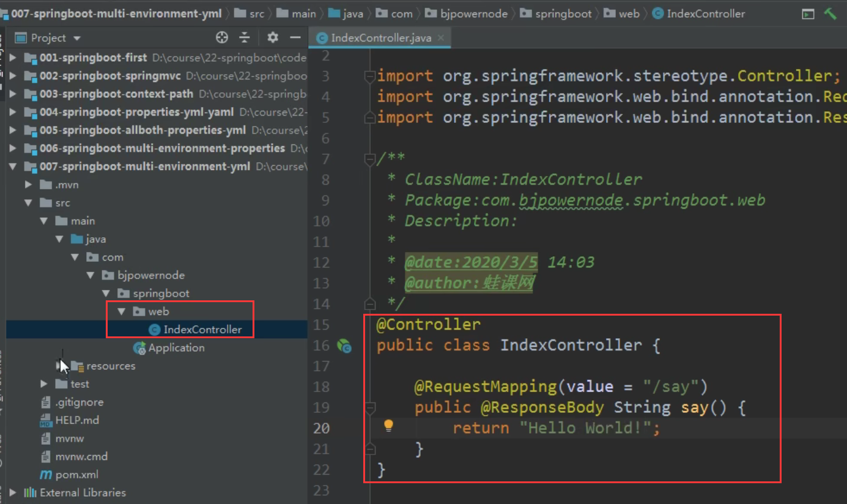Expand 005-springboot-allboth-properties-yml module
This screenshot has height=504, width=847.
click(x=13, y=130)
